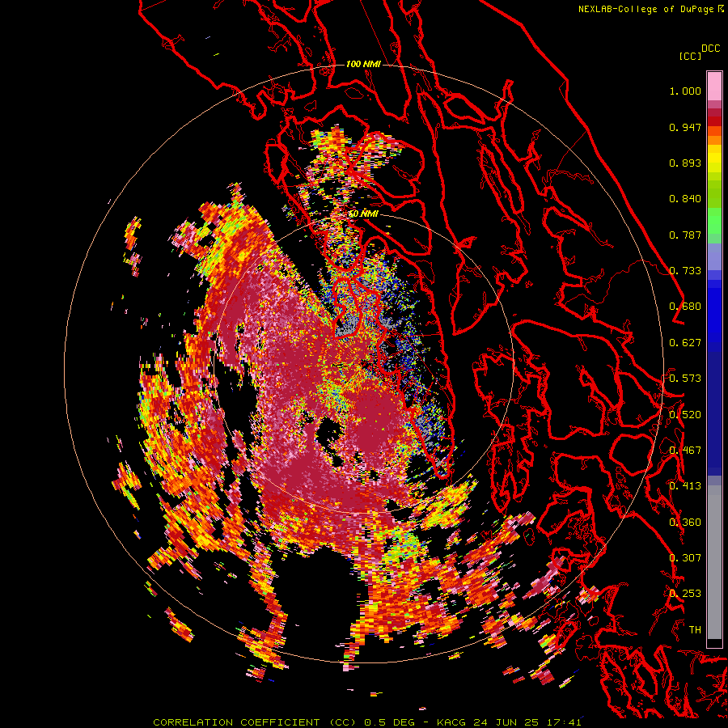The image size is (728, 728).
Task: Pick the yellow segment of the color bar
Action: tap(714, 159)
